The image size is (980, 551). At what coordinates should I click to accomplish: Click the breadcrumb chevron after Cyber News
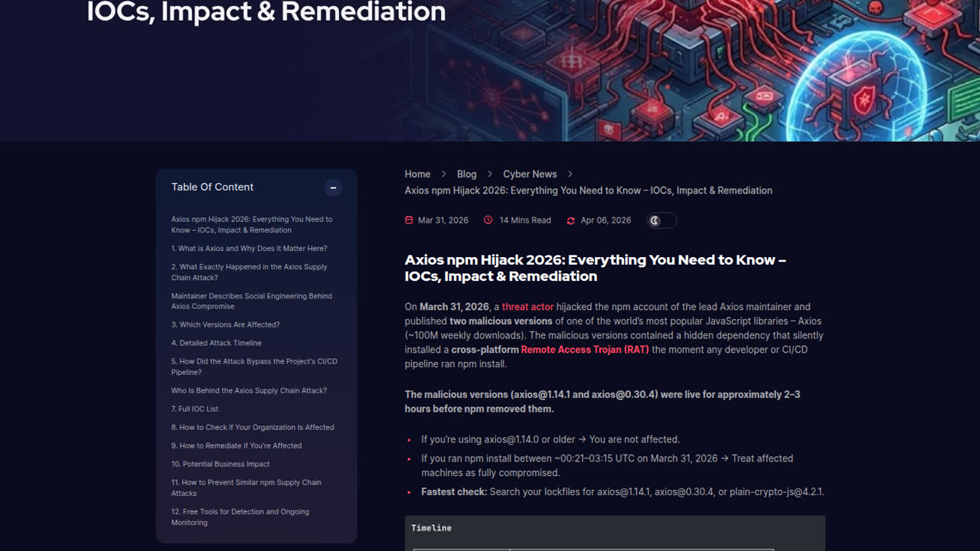(x=570, y=174)
